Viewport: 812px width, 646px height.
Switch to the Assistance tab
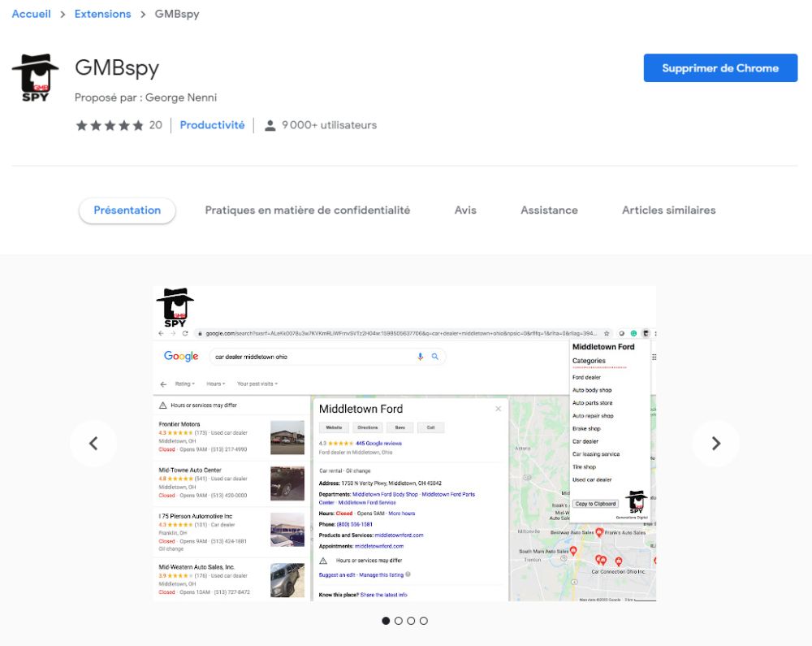(x=549, y=210)
